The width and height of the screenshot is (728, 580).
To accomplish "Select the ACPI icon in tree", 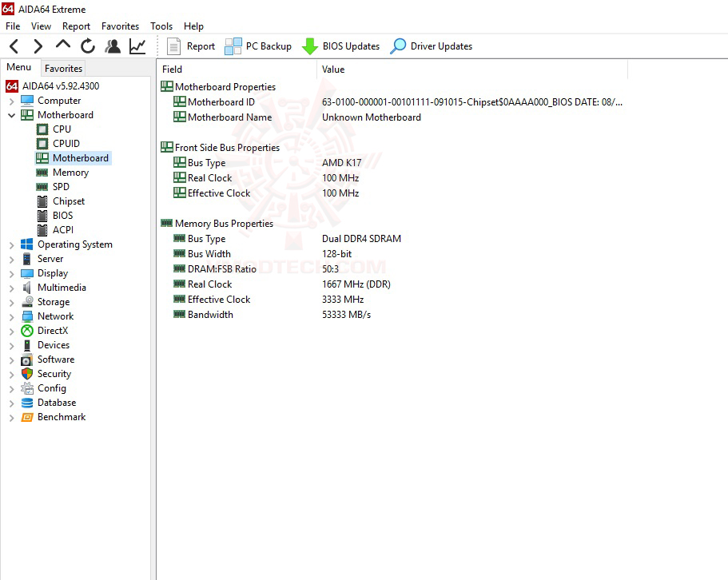I will [x=42, y=230].
